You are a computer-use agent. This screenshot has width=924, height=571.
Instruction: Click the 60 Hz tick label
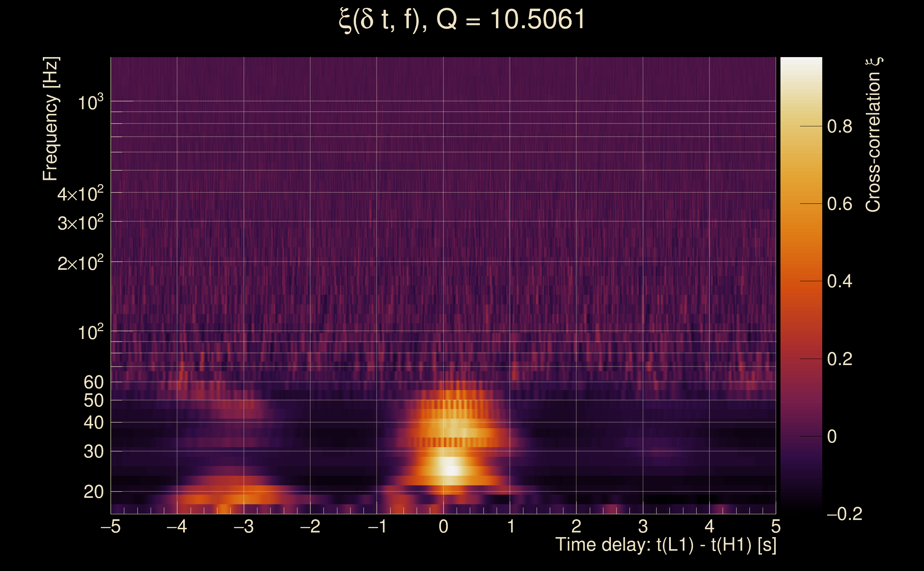tap(93, 382)
